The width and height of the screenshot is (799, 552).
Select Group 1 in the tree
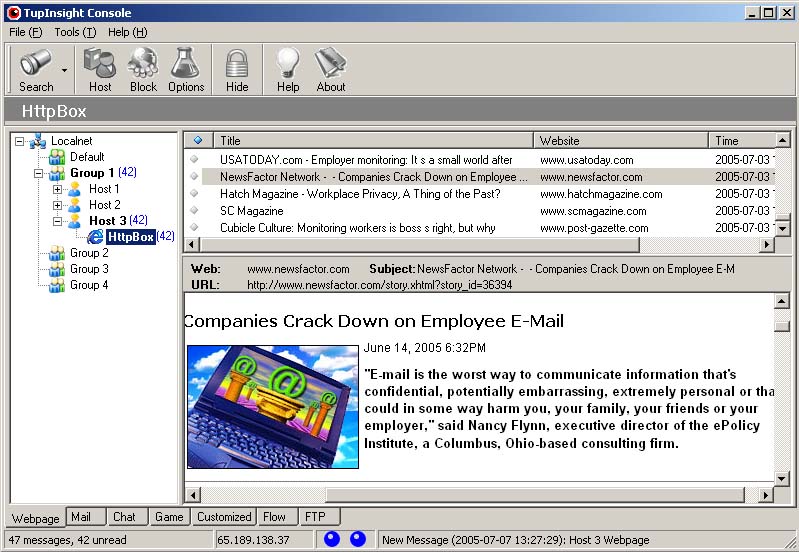click(x=92, y=173)
